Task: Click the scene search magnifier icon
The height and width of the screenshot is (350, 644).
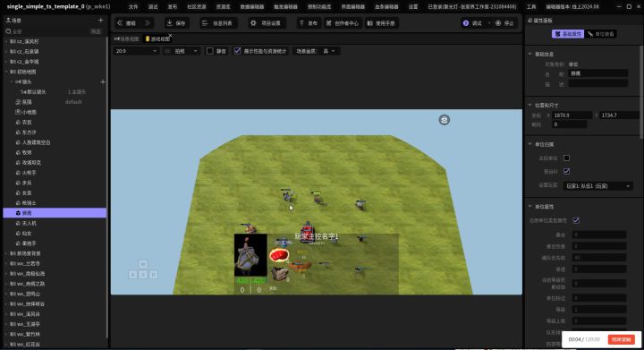Action: [8, 31]
